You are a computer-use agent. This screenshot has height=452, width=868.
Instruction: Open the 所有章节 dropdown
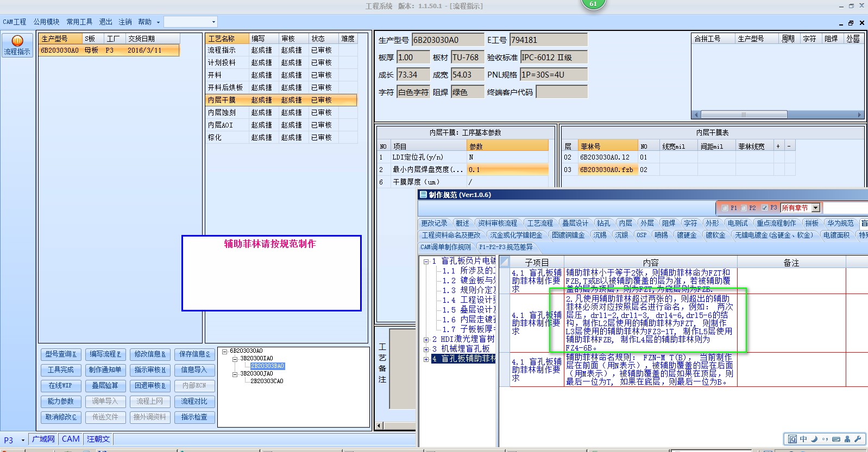[x=815, y=208]
